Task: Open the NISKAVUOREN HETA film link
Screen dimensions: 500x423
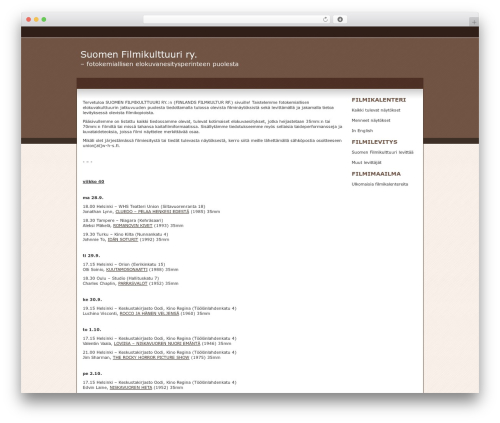Action: pyautogui.click(x=131, y=388)
